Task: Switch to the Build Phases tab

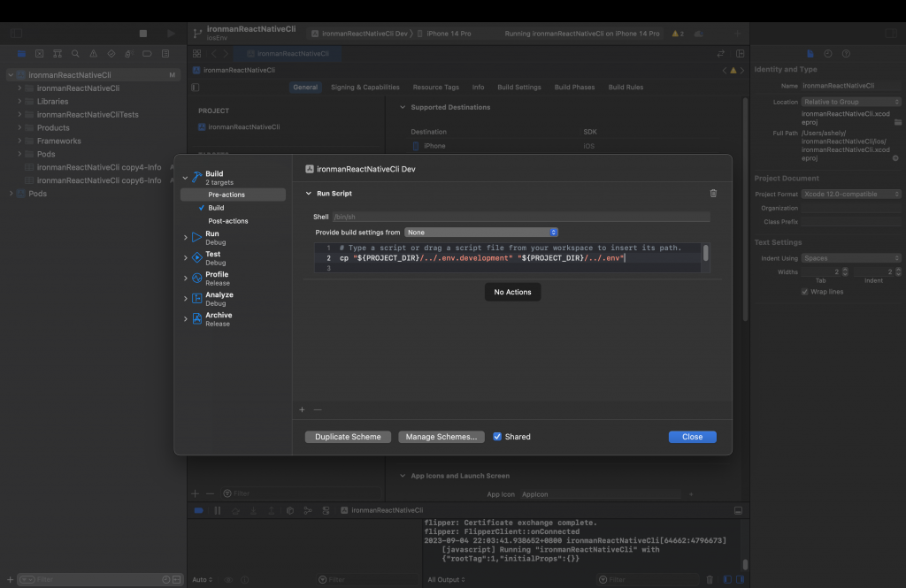Action: (574, 88)
